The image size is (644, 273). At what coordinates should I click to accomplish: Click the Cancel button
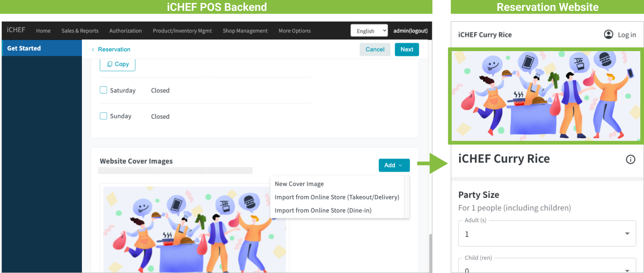[375, 49]
